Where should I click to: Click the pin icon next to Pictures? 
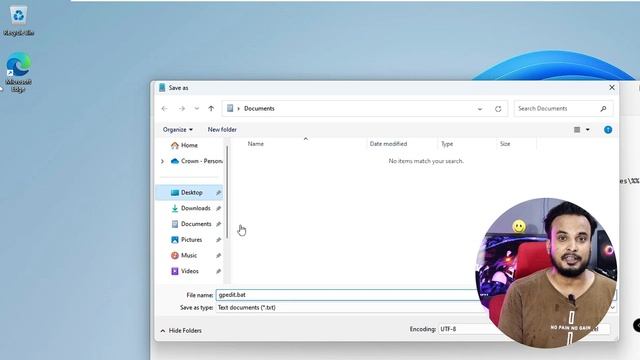click(x=218, y=240)
